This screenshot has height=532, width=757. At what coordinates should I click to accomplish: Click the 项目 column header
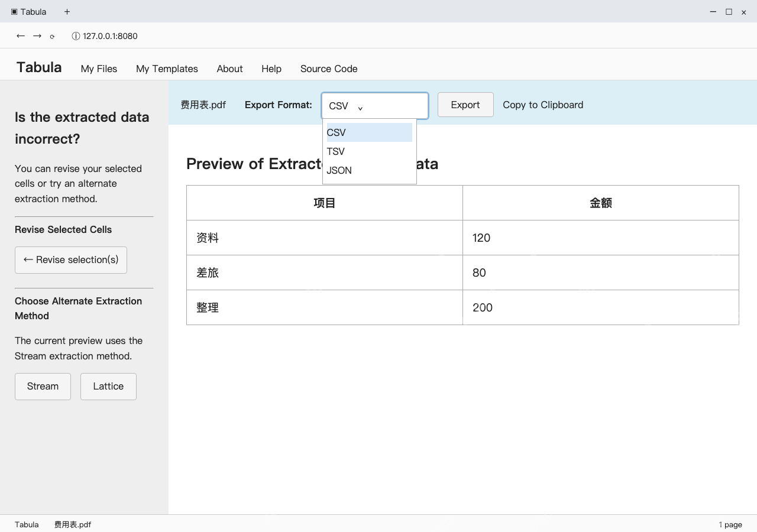point(325,203)
